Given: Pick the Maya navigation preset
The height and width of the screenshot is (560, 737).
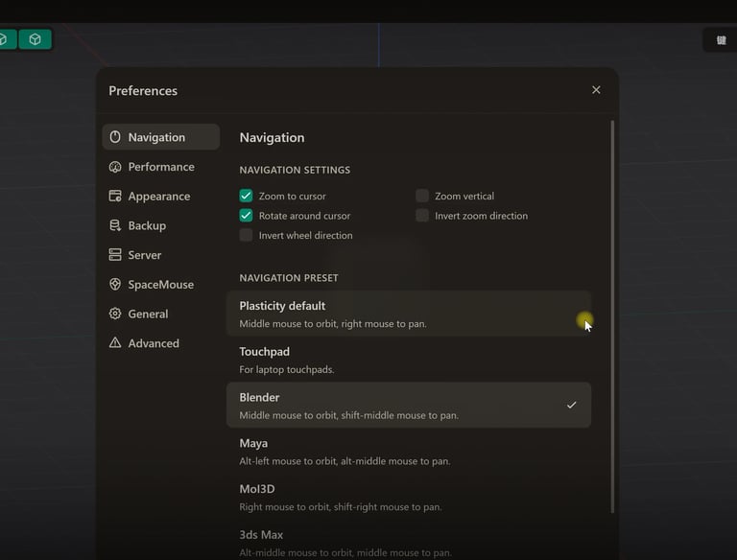Looking at the screenshot, I should pos(409,452).
